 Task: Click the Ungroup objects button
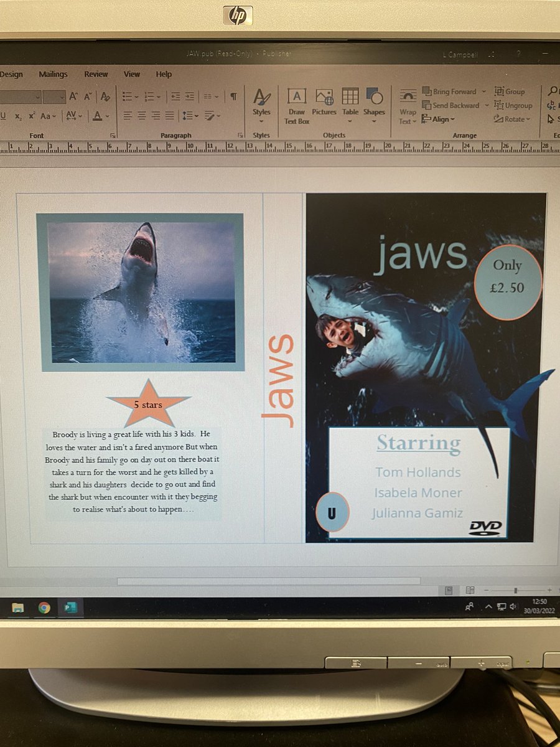click(513, 105)
